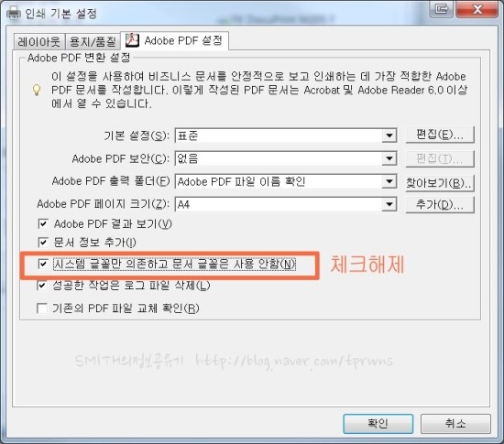Switch to the 레이아웃 tab
The width and height of the screenshot is (504, 444).
pyautogui.click(x=39, y=41)
